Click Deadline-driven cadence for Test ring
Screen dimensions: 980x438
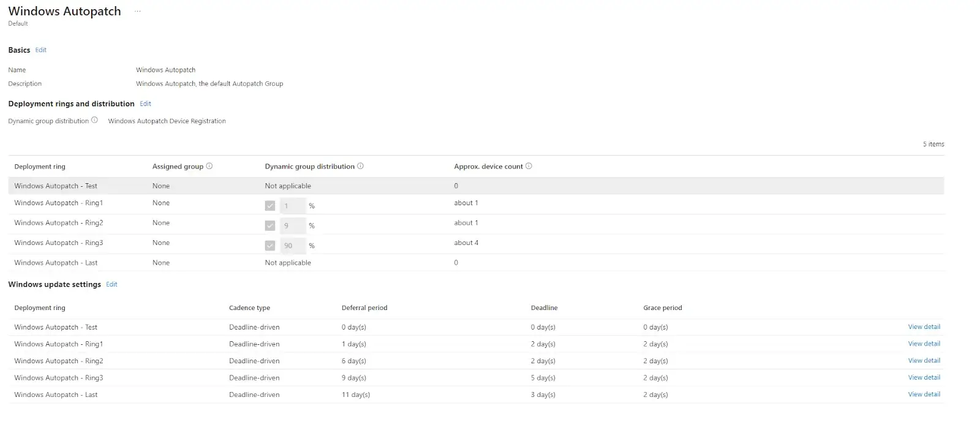tap(254, 328)
